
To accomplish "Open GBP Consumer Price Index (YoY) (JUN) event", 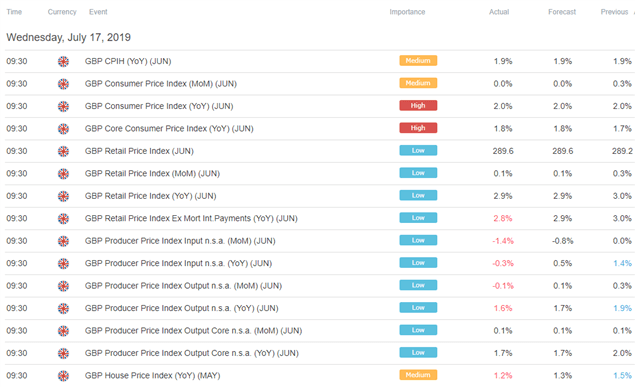I will (159, 106).
